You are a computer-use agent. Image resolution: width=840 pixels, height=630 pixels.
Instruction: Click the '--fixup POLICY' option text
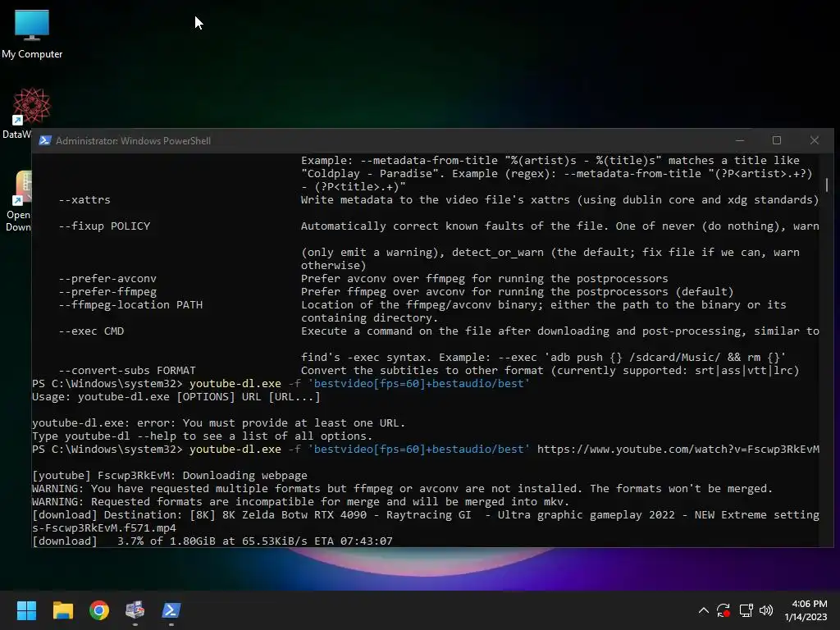[x=104, y=226]
